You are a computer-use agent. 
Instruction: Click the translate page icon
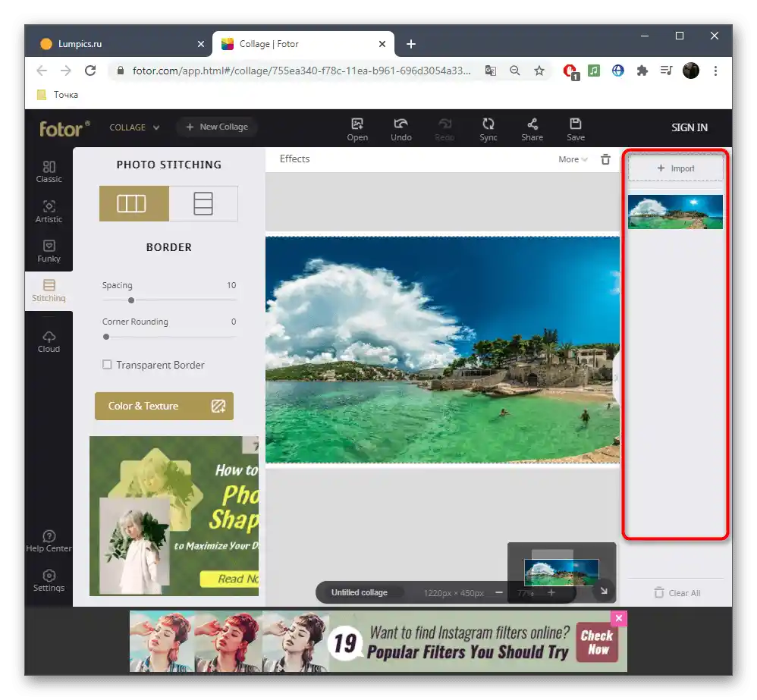(490, 71)
